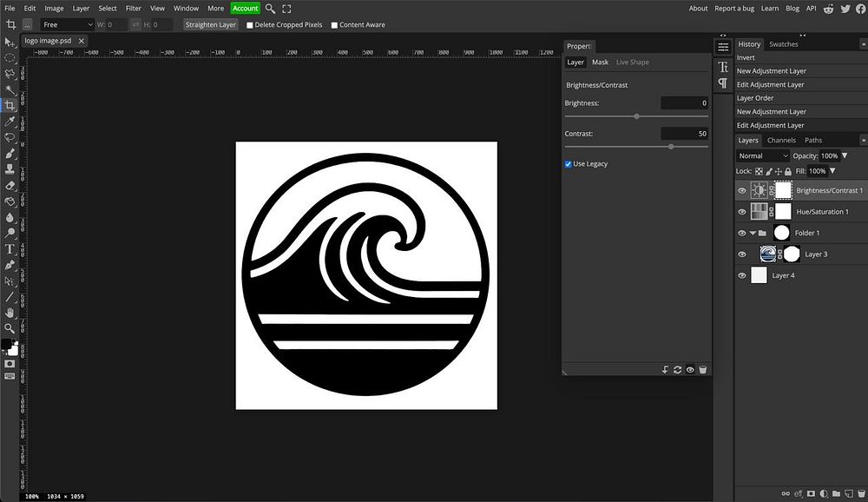Hide the Hue/Saturation 1 layer
This screenshot has width=868, height=502.
click(741, 212)
